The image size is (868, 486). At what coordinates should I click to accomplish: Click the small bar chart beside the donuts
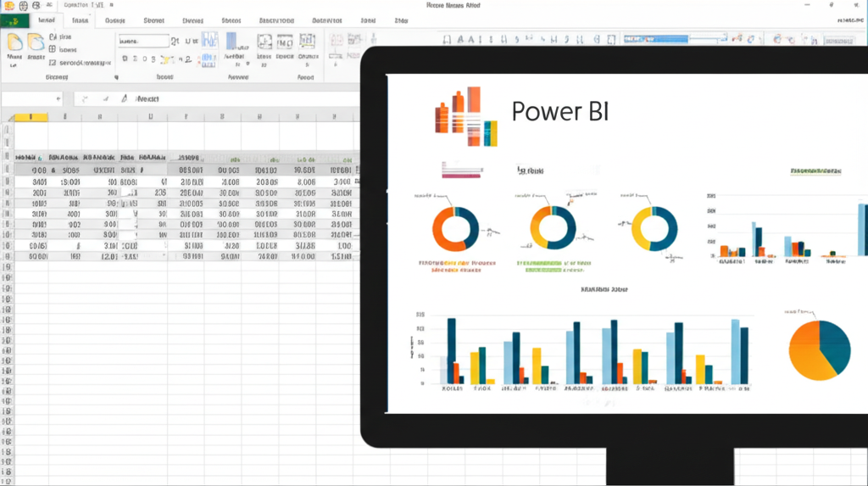pyautogui.click(x=786, y=228)
